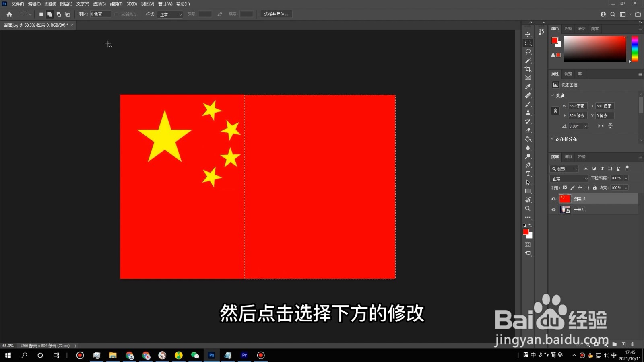Open the Edit Toolbar three-dots menu
Image resolution: width=644 pixels, height=362 pixels.
point(528,217)
